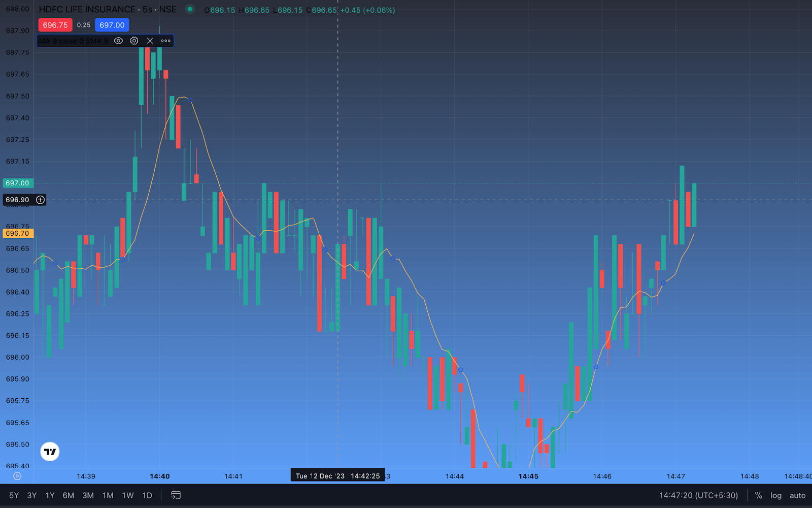Click the 696.00 price scale label
The image size is (812, 508).
tap(17, 357)
